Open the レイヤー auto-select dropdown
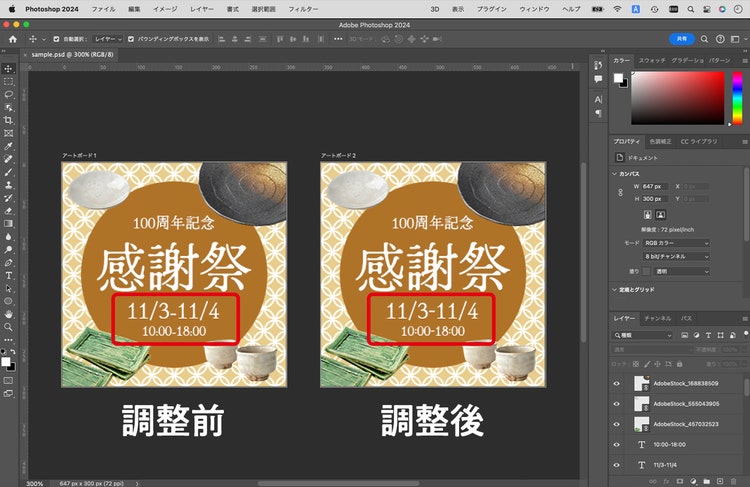This screenshot has width=750, height=487. [108, 39]
